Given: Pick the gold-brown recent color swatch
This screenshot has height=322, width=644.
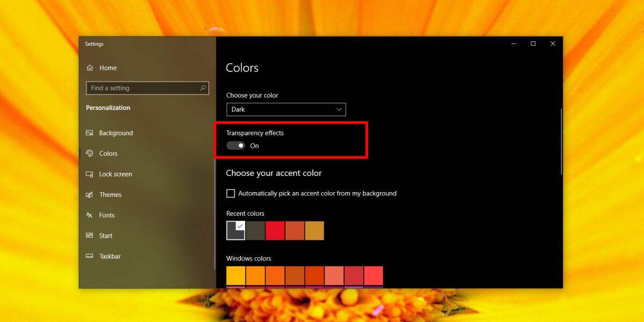Looking at the screenshot, I should coord(314,231).
